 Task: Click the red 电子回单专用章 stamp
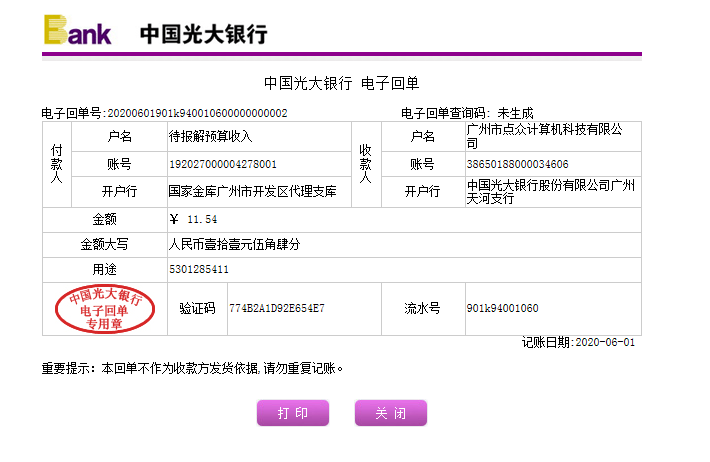(x=105, y=309)
